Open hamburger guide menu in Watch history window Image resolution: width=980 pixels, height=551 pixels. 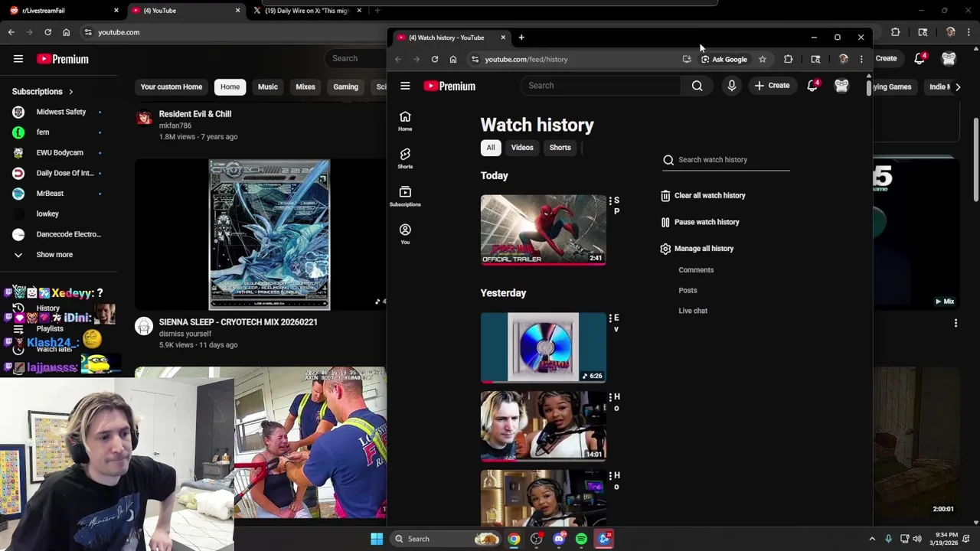405,86
